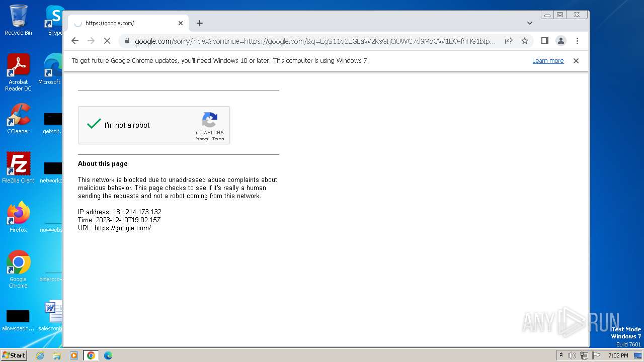Open Action Center flag icon
Screen dimensions: 644x362
click(x=596, y=355)
